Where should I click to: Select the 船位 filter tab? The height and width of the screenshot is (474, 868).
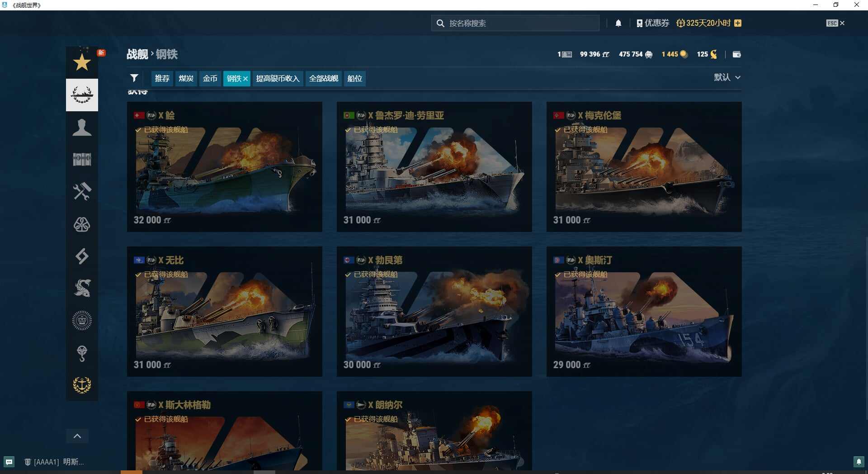[355, 78]
